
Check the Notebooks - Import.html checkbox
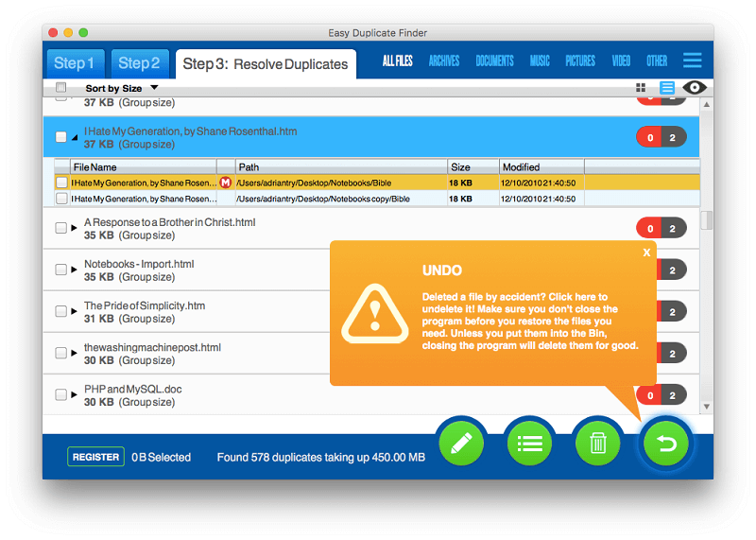pos(60,270)
